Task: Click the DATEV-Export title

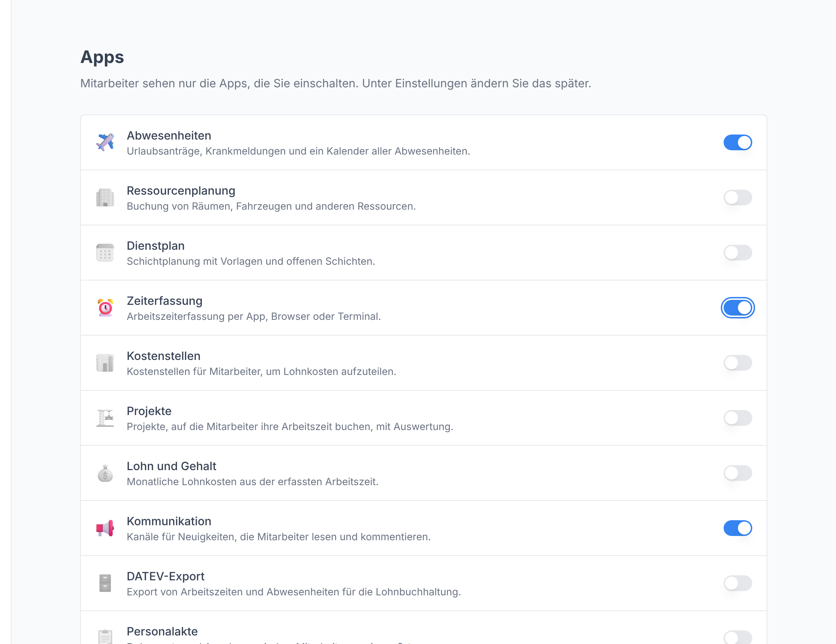Action: click(165, 576)
